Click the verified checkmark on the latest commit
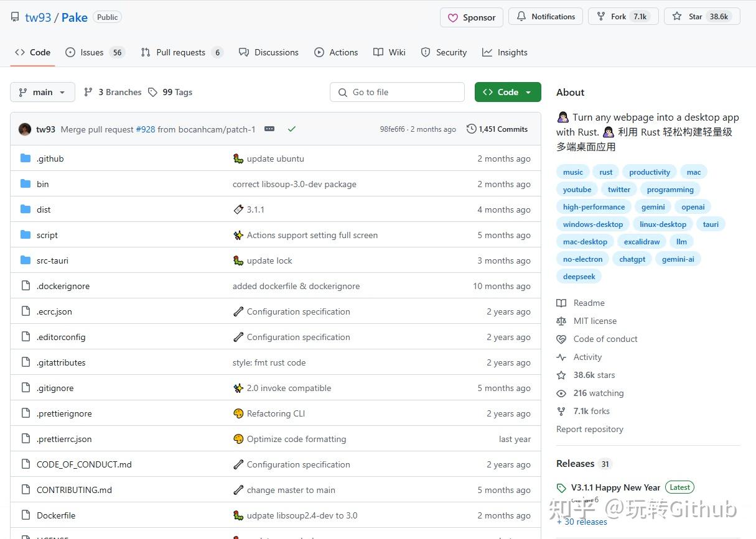Image resolution: width=756 pixels, height=539 pixels. coord(291,129)
